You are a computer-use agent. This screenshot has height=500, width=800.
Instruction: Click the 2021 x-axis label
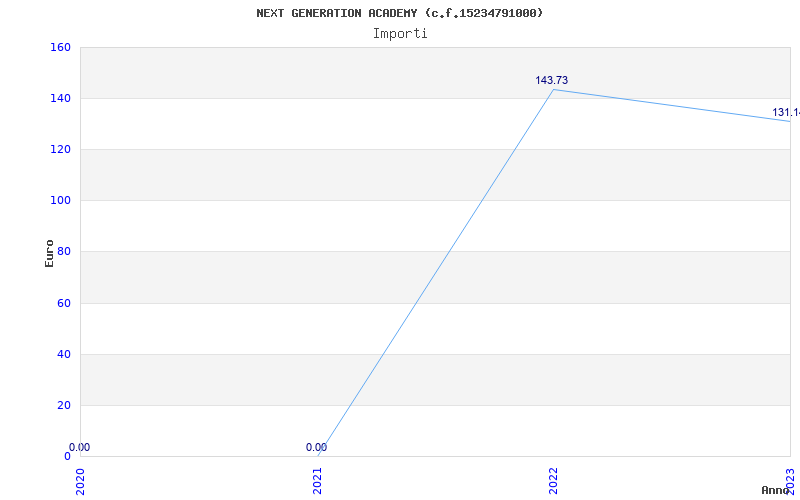(317, 481)
